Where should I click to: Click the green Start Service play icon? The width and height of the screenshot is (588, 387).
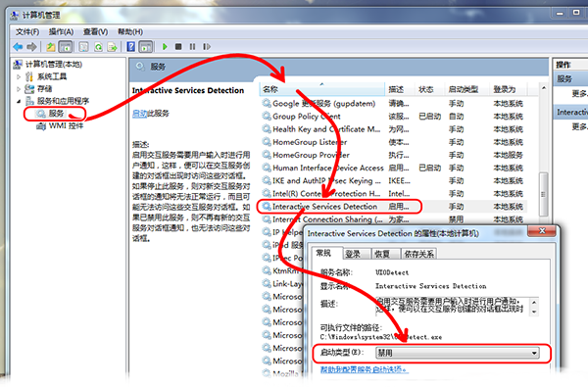pyautogui.click(x=165, y=47)
